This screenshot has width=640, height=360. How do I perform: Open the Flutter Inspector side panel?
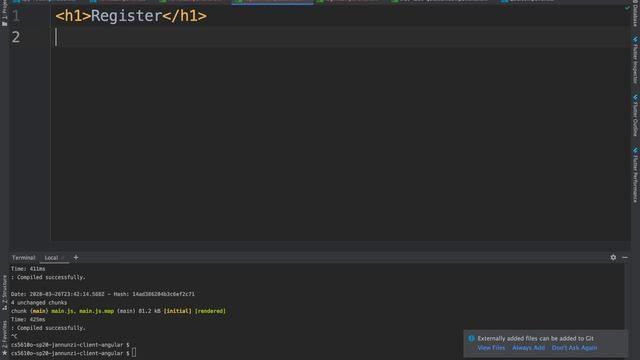tap(635, 60)
